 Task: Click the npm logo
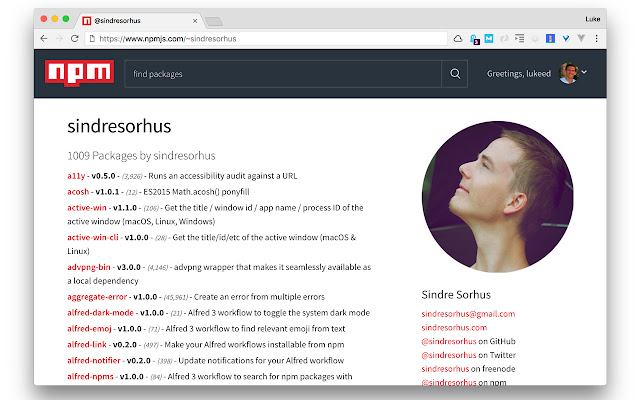pos(79,73)
